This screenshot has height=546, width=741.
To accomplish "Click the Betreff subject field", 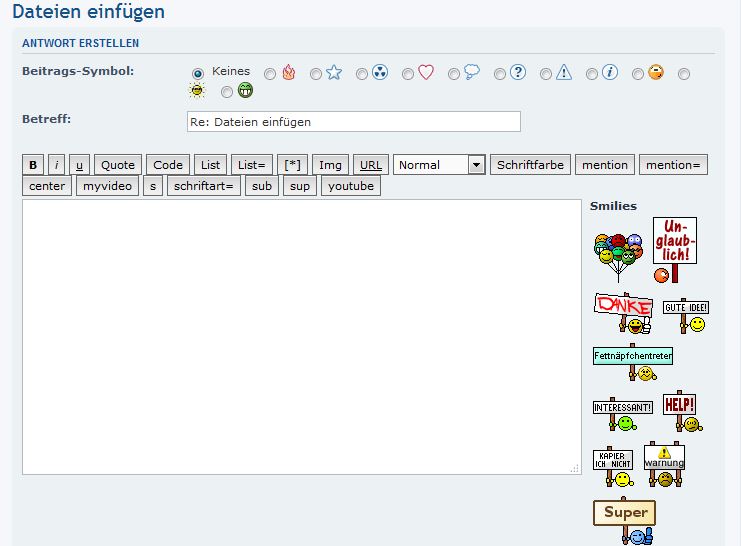I will (x=354, y=121).
